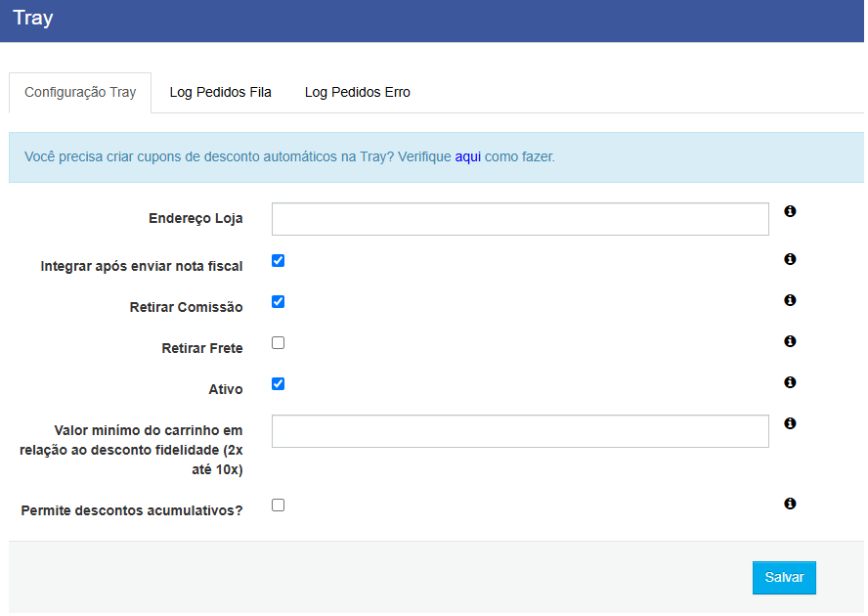Click the Tray title in the header
Screen dimensions: 868x616
pos(33,19)
